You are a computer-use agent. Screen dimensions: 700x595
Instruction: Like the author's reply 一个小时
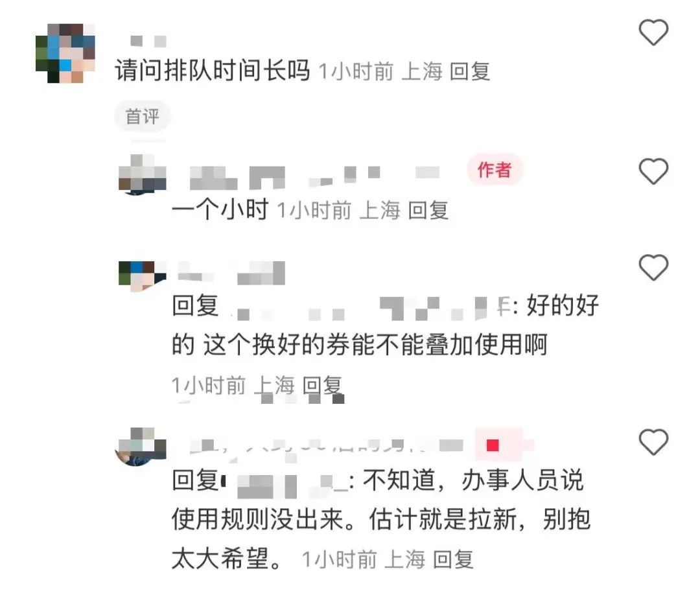653,171
